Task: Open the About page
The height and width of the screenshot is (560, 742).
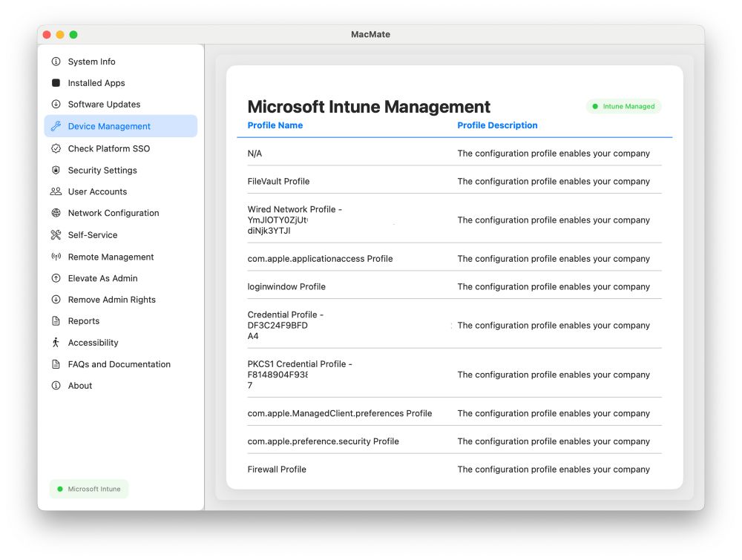Action: [x=121, y=386]
